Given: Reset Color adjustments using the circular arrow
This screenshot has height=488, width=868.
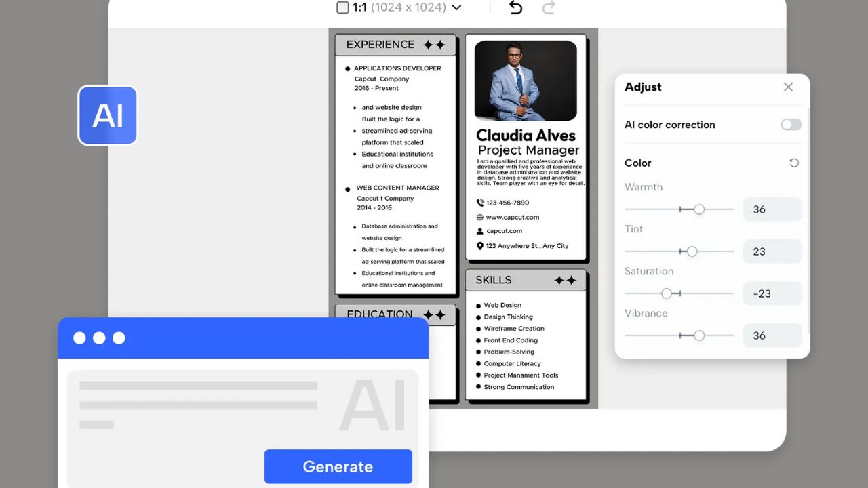Looking at the screenshot, I should tap(793, 163).
